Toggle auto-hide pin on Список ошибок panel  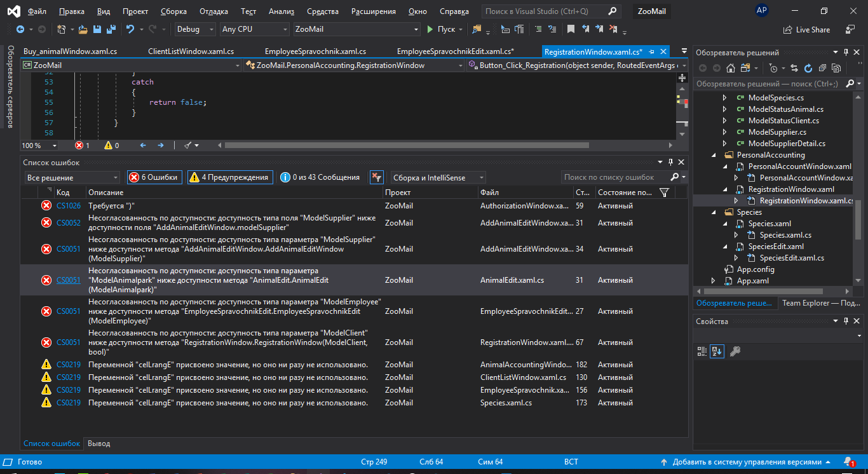pyautogui.click(x=670, y=163)
